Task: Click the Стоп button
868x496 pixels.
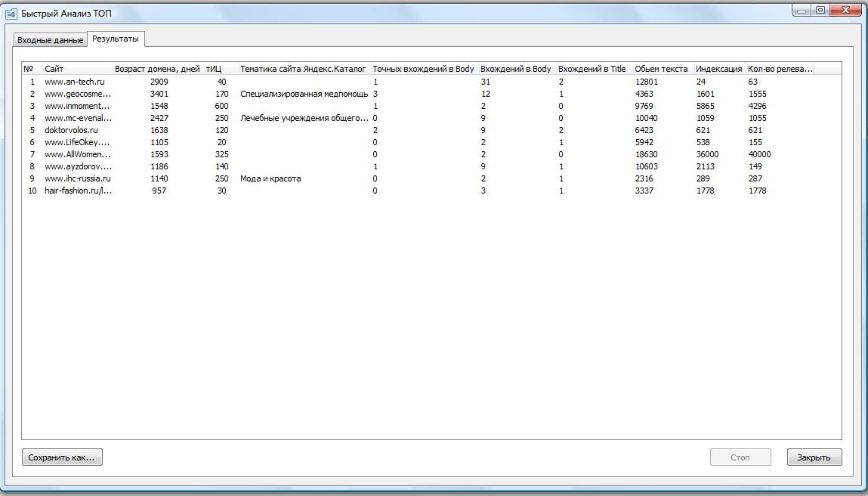Action: click(740, 457)
